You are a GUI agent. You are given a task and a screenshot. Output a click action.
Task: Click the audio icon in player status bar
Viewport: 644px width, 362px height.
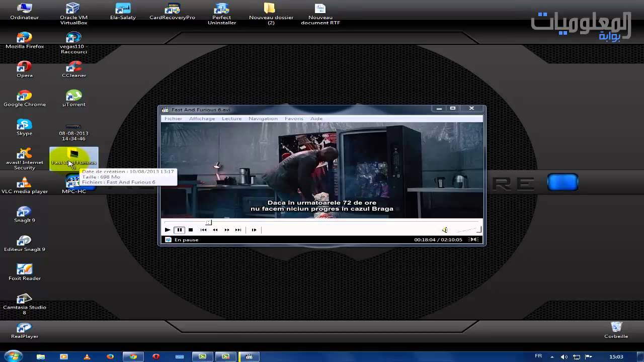[473, 239]
